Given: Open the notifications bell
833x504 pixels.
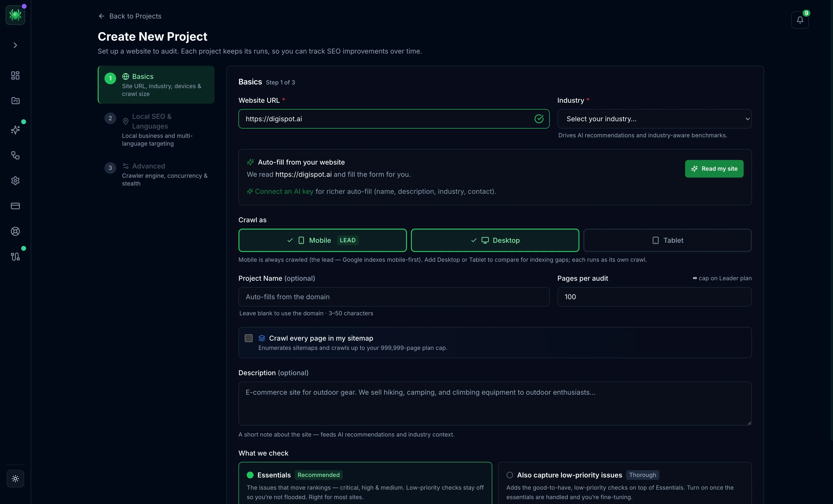Looking at the screenshot, I should [800, 20].
